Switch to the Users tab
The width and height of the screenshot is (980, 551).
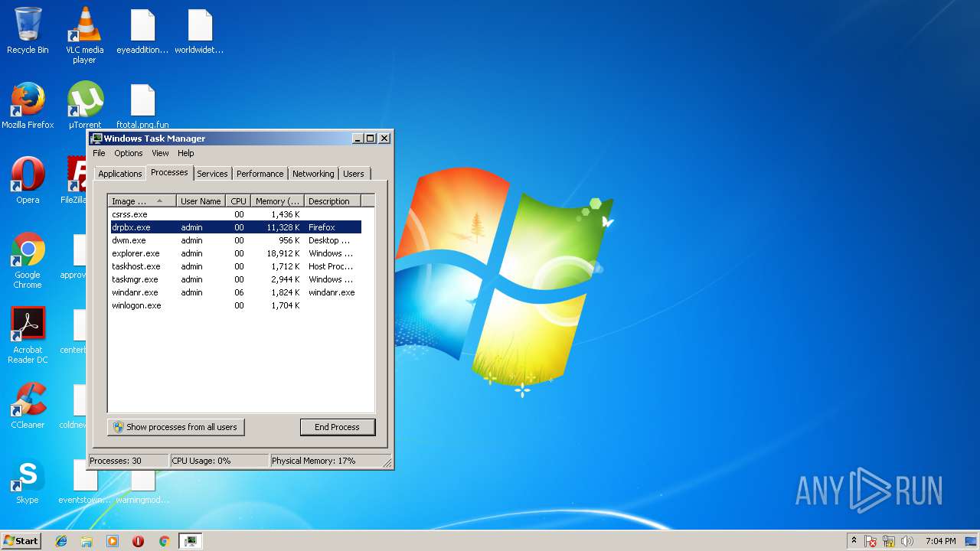[x=354, y=174]
